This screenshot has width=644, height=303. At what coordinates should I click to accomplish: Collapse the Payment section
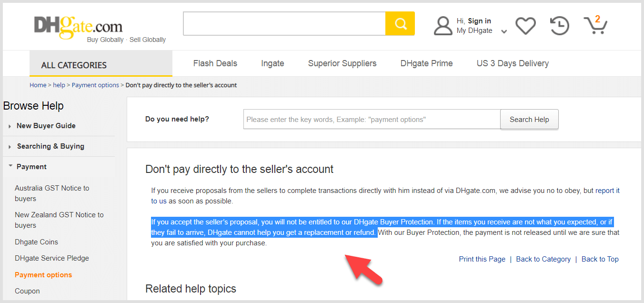click(x=32, y=166)
